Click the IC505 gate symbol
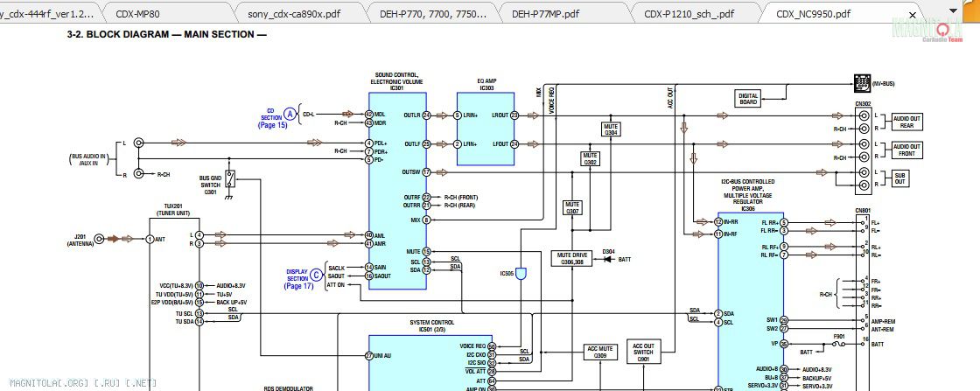 [x=521, y=274]
